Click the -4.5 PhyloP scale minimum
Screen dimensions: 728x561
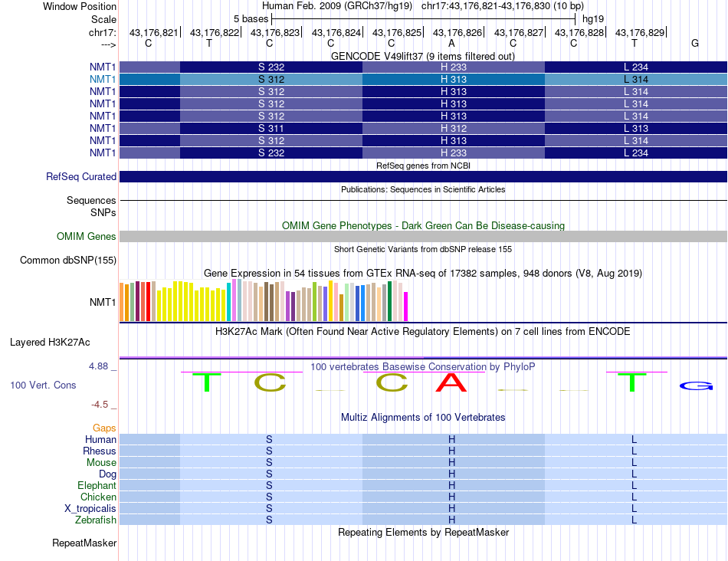click(100, 405)
